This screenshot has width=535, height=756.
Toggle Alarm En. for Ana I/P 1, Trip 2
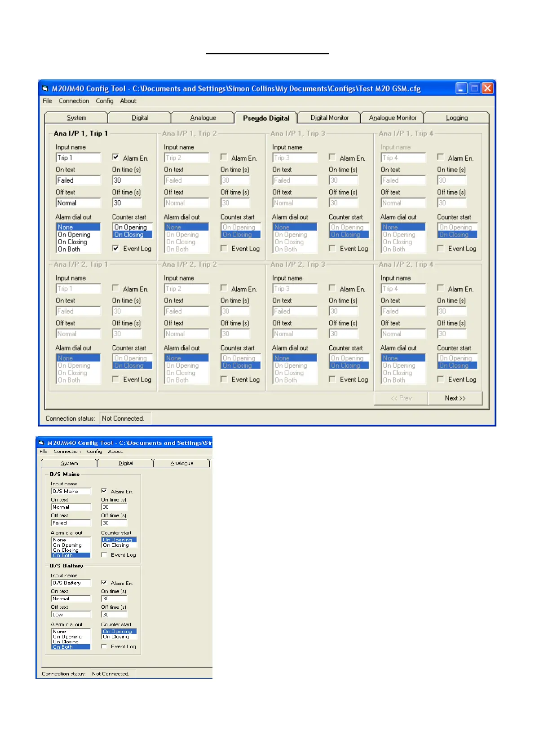pos(224,157)
